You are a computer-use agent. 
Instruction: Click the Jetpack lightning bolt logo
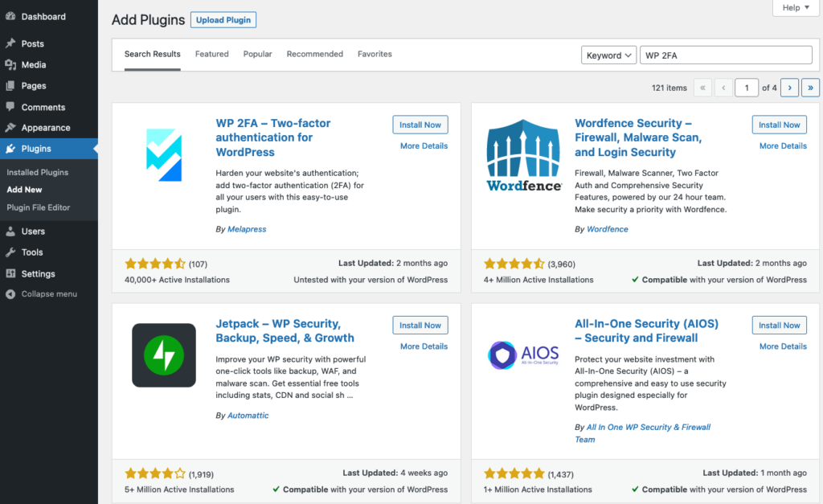coord(164,355)
